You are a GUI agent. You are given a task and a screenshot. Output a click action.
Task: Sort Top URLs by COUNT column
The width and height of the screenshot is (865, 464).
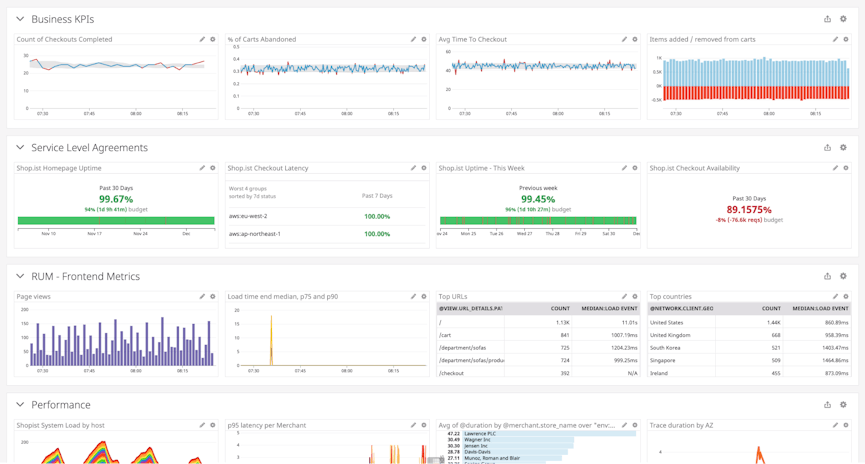pos(560,309)
